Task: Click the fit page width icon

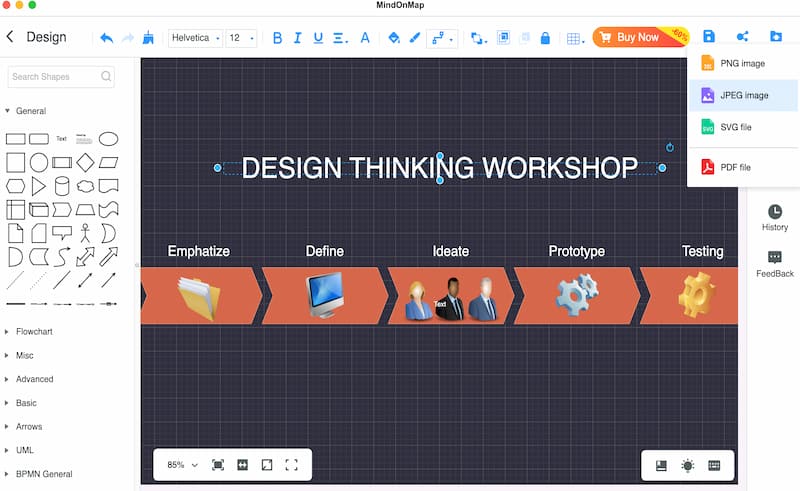Action: 242,465
